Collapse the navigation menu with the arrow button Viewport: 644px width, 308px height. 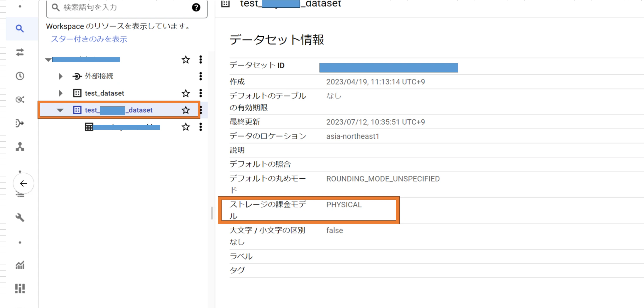(23, 183)
